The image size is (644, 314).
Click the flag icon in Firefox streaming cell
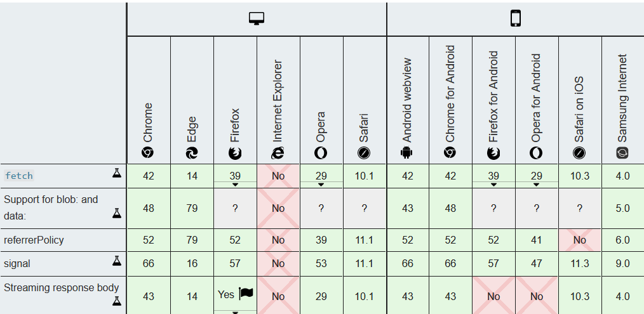click(246, 294)
